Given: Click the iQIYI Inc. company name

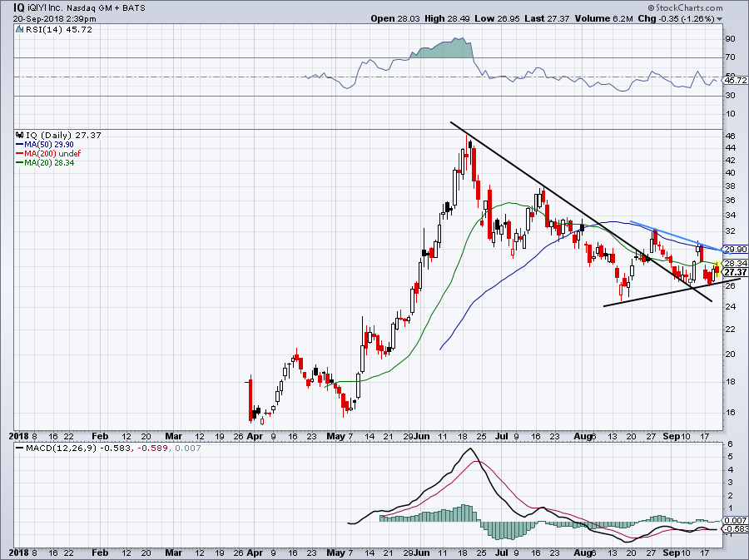Looking at the screenshot, I should pos(46,8).
